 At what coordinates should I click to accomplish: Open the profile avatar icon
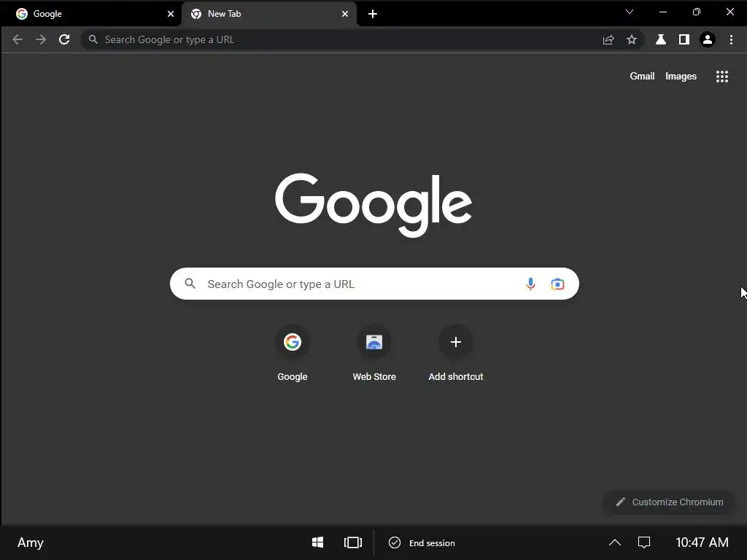708,39
